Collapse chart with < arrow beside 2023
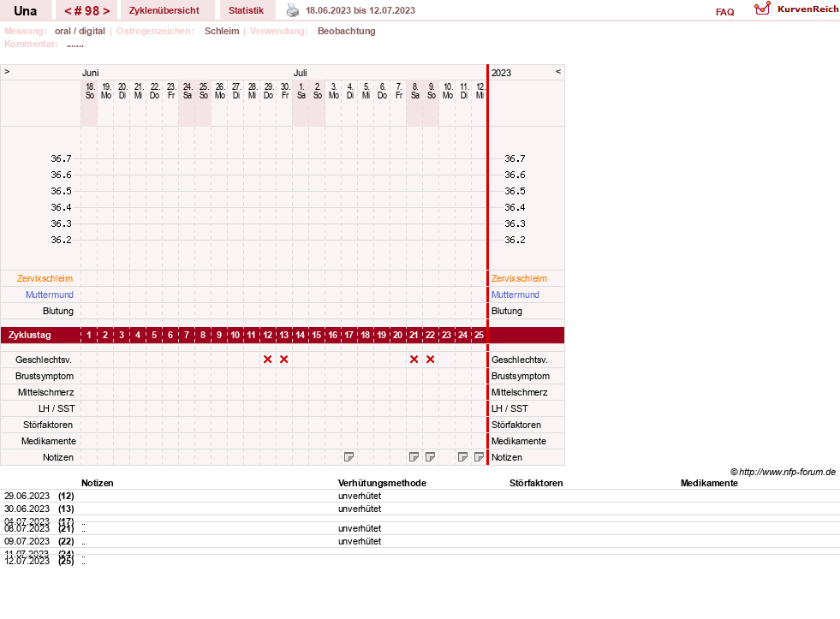This screenshot has width=840, height=619. tap(558, 71)
